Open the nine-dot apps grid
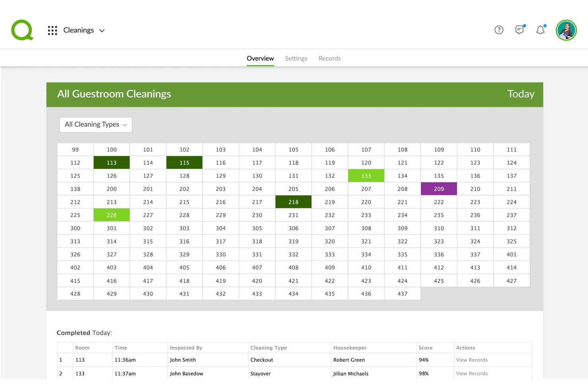Image resolution: width=588 pixels, height=392 pixels. (x=52, y=30)
